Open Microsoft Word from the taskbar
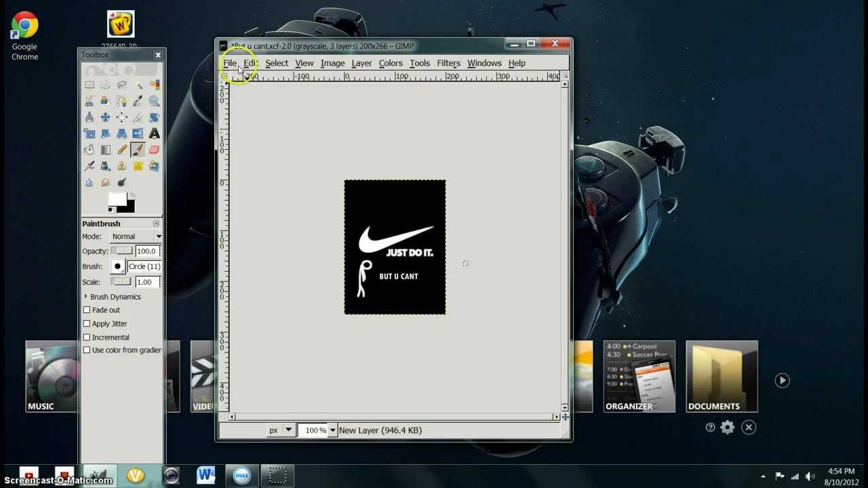 206,475
